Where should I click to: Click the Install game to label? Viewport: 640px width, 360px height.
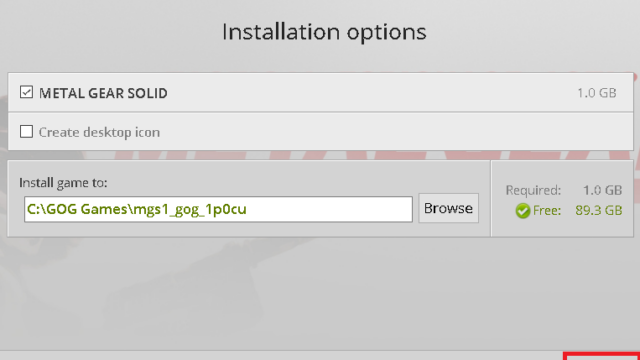[63, 182]
